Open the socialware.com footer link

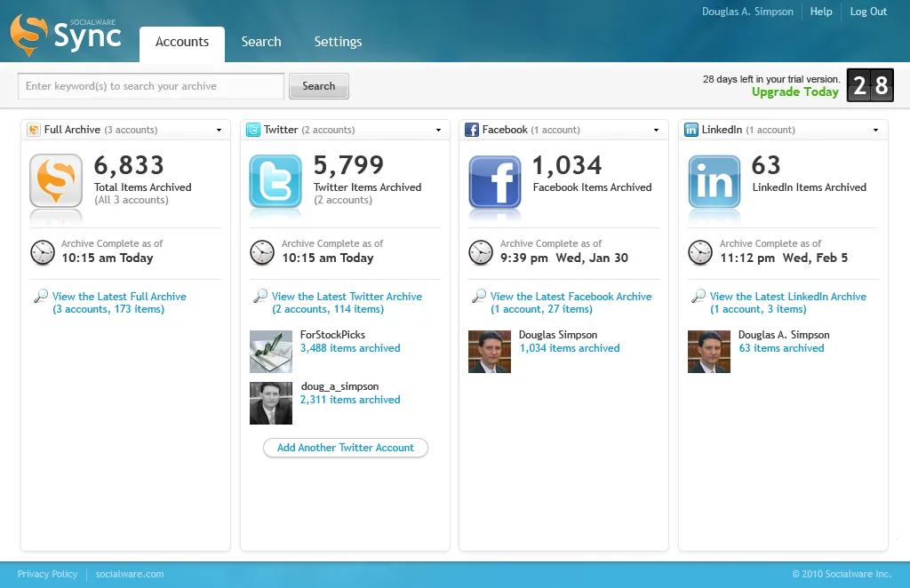130,574
